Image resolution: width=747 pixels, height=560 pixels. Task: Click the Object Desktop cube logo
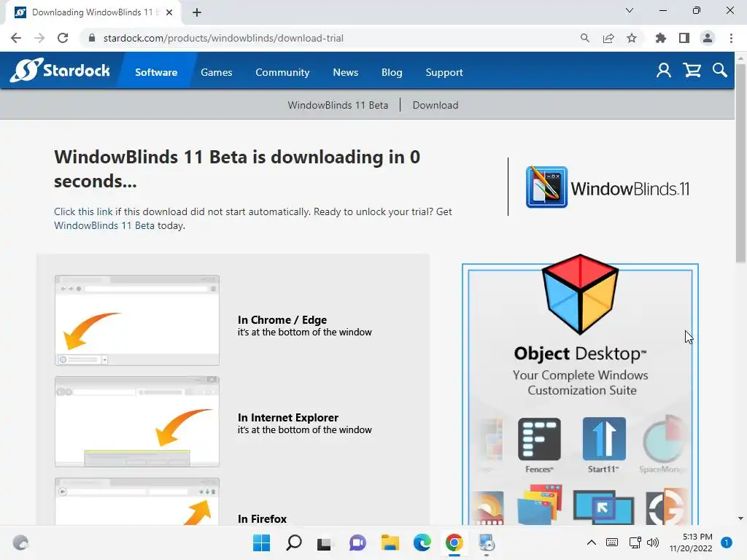click(580, 294)
